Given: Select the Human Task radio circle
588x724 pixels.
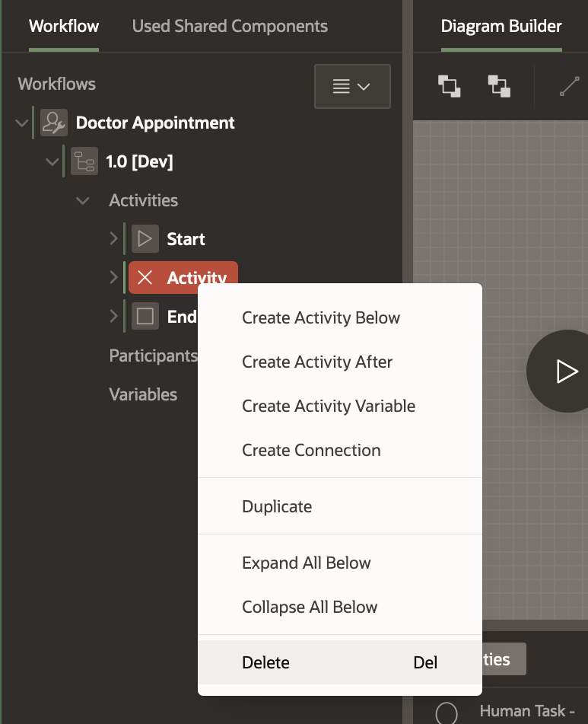Looking at the screenshot, I should (x=447, y=713).
